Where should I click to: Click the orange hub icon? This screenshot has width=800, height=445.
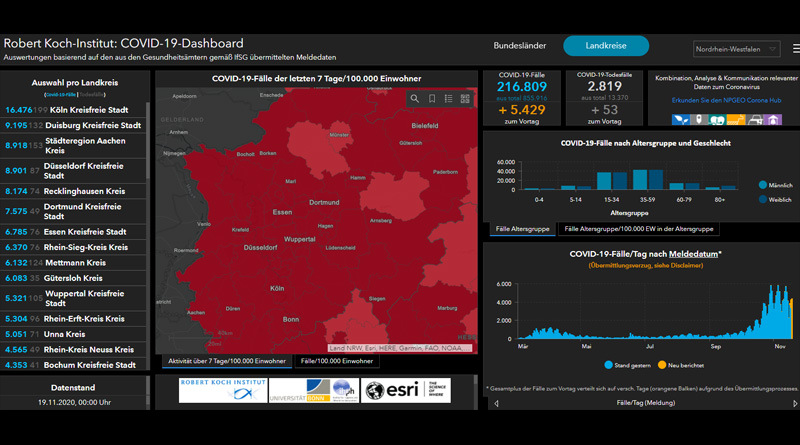[736, 120]
